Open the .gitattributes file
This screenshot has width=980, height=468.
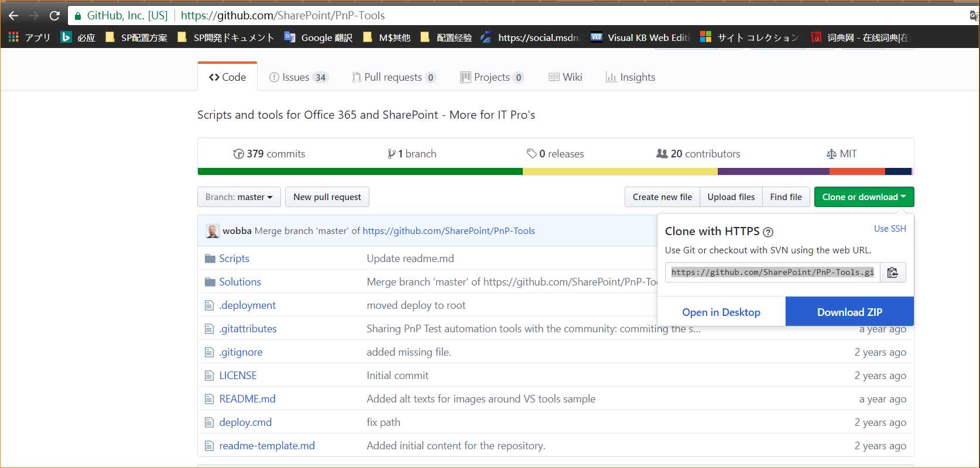coord(248,329)
